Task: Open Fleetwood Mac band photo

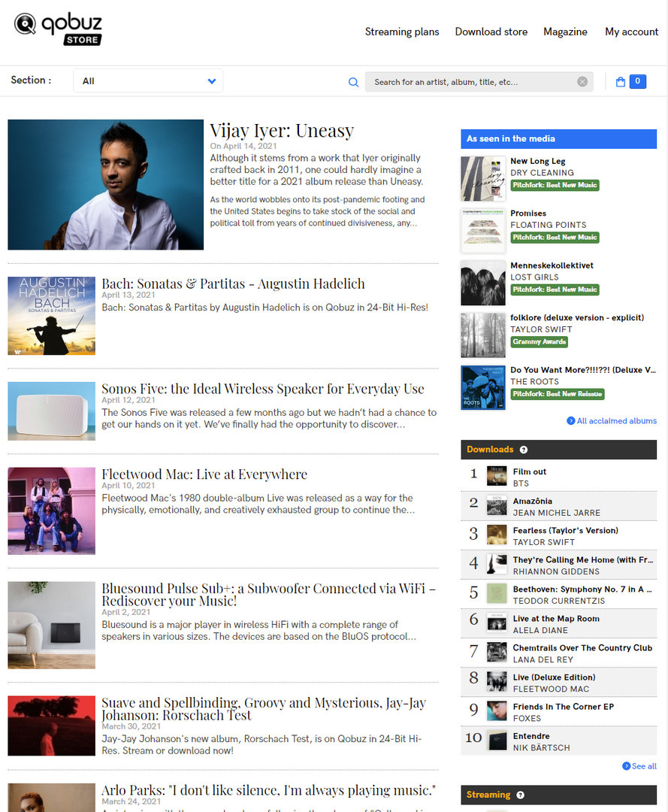Action: (x=51, y=511)
